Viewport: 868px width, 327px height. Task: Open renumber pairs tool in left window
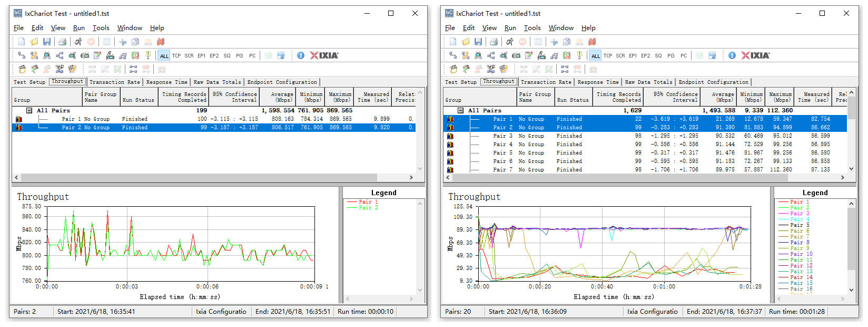[148, 55]
